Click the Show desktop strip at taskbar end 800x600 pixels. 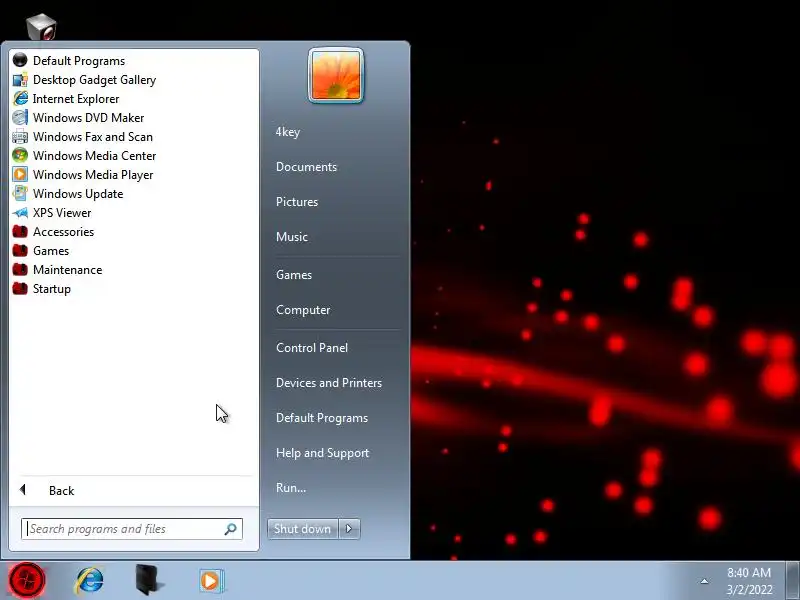tap(792, 581)
